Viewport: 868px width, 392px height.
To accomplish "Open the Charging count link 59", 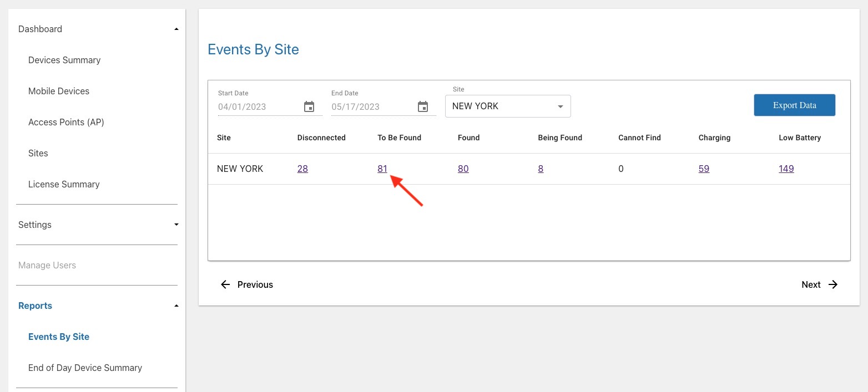I will 704,169.
